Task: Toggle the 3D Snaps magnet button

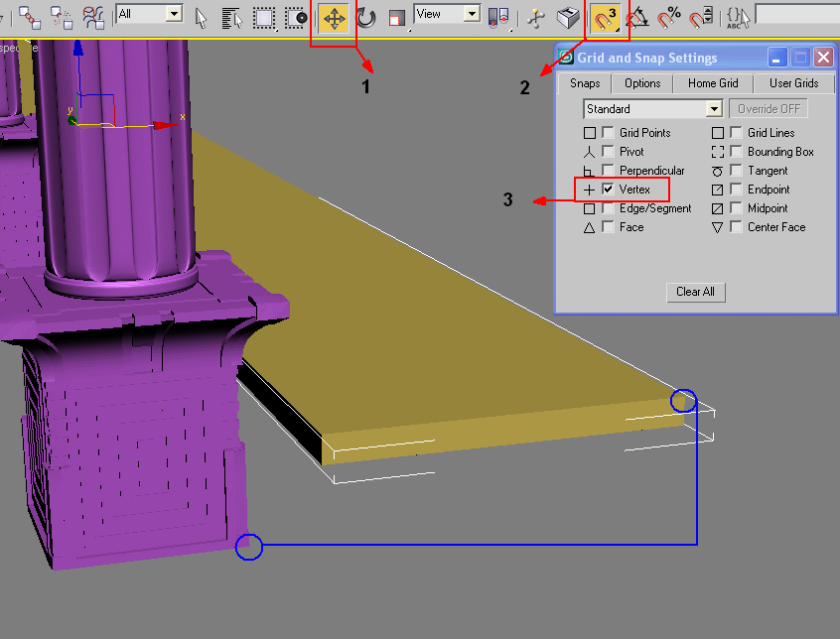Action: point(605,17)
